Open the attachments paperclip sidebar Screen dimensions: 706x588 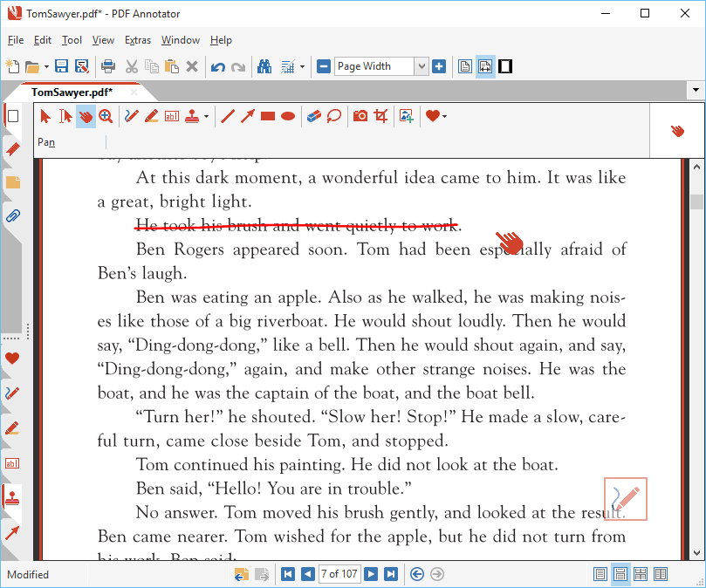[12, 216]
